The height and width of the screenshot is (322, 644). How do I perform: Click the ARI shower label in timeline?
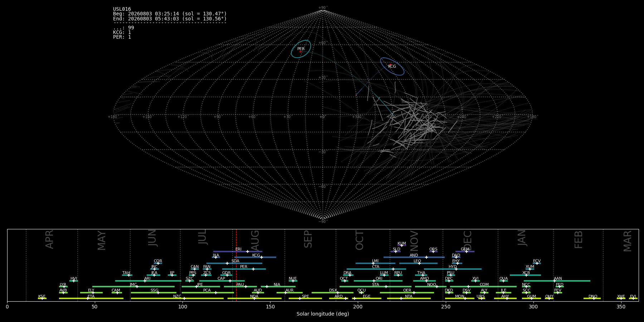tap(147, 279)
